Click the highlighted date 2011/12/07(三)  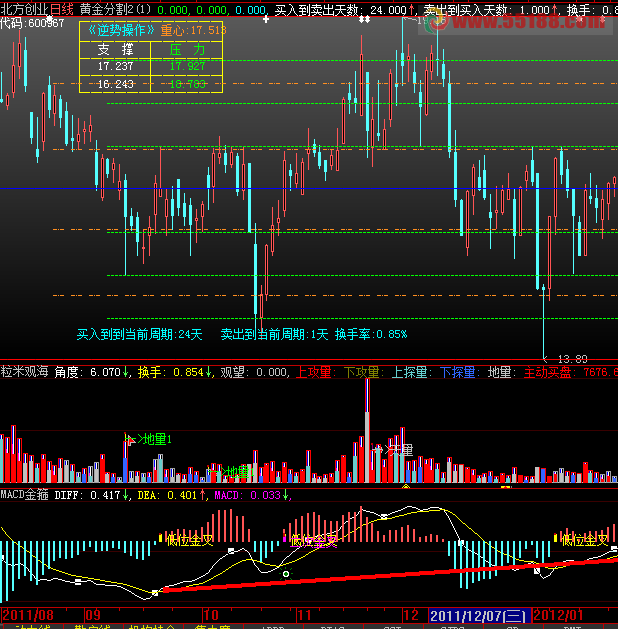(x=480, y=616)
